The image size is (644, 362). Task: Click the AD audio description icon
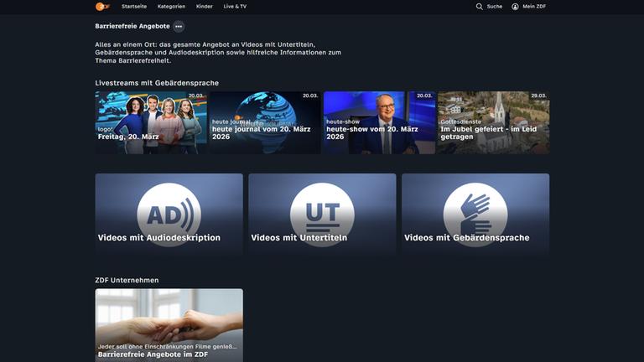(x=169, y=215)
